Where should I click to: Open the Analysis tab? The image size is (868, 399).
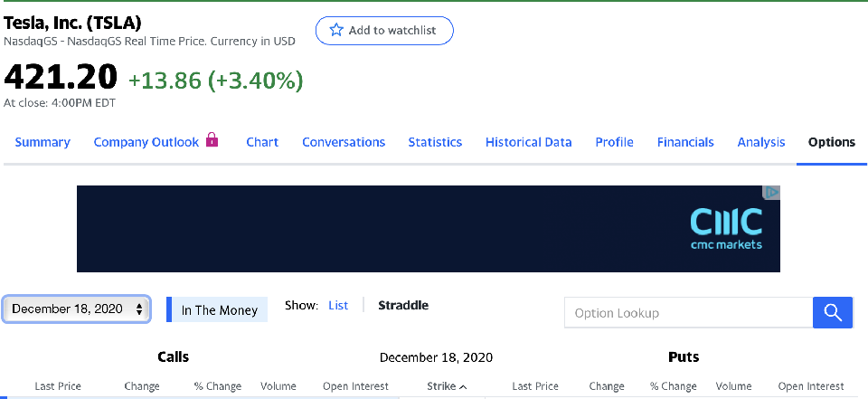click(x=761, y=142)
